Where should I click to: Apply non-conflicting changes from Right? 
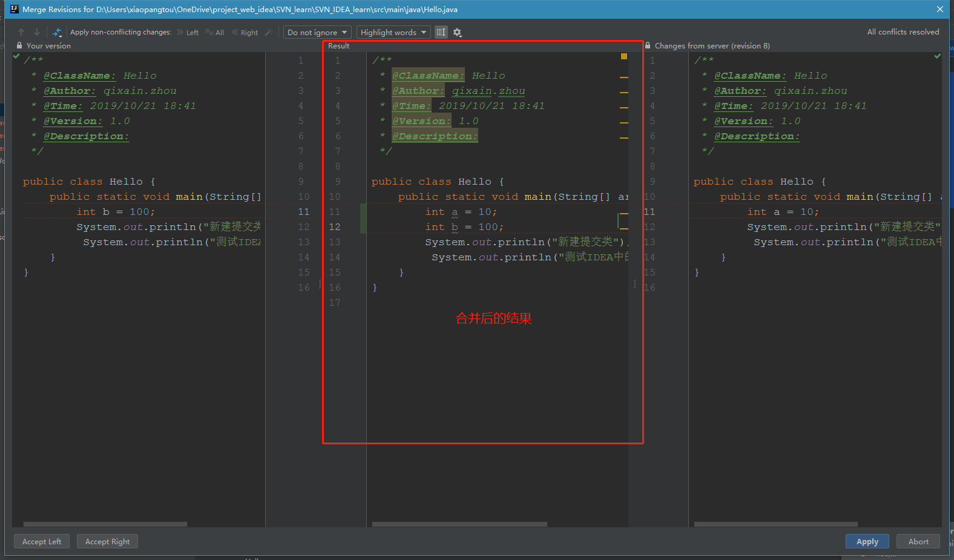coord(245,33)
